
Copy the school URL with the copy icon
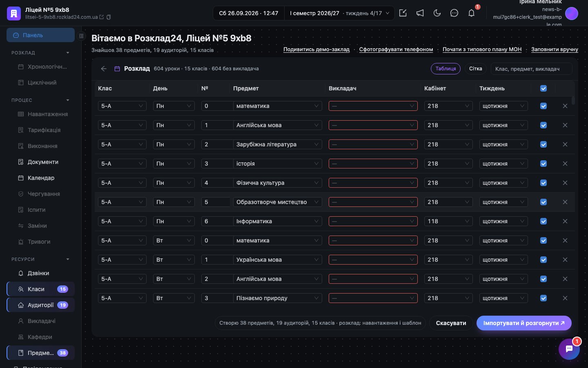tap(109, 17)
